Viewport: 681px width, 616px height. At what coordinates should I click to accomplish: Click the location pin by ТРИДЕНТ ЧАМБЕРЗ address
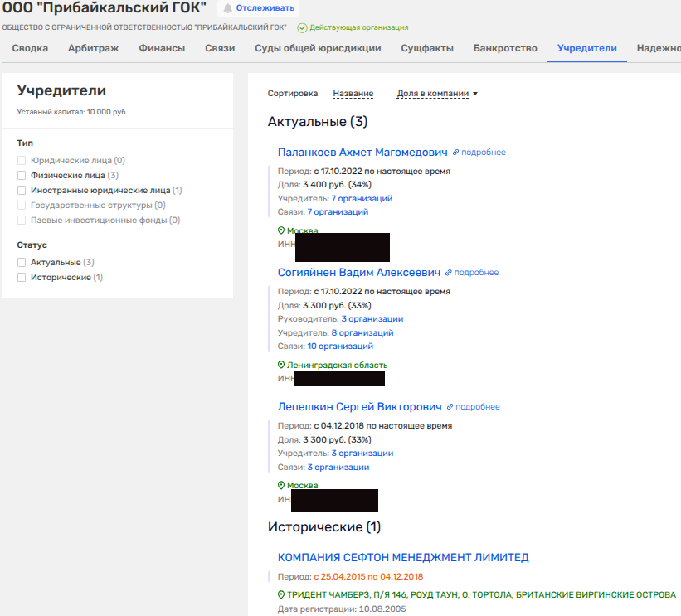click(281, 595)
